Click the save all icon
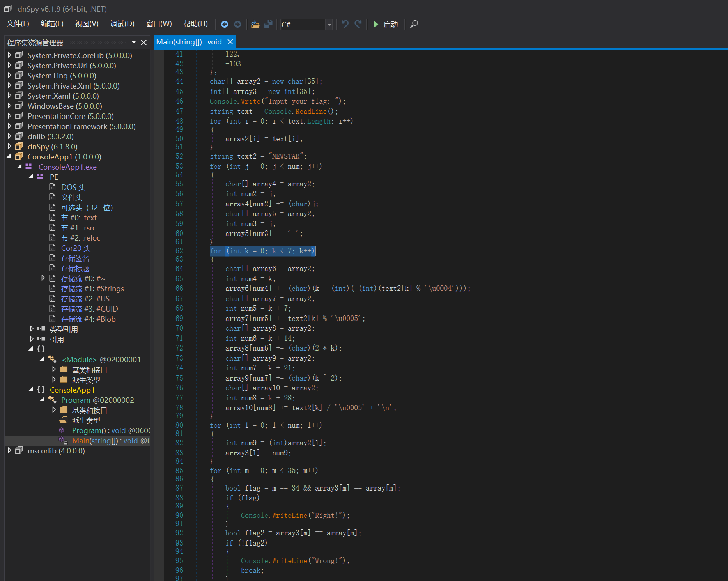728x581 pixels. click(x=268, y=24)
